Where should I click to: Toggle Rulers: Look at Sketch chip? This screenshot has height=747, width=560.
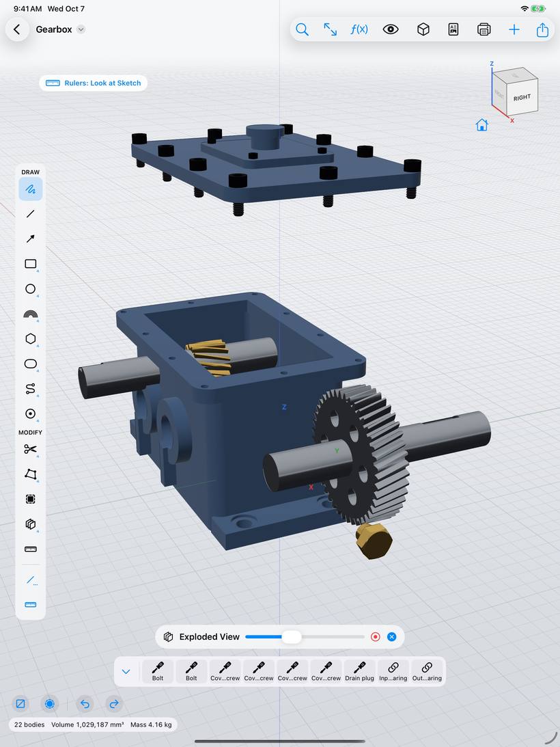[x=94, y=83]
